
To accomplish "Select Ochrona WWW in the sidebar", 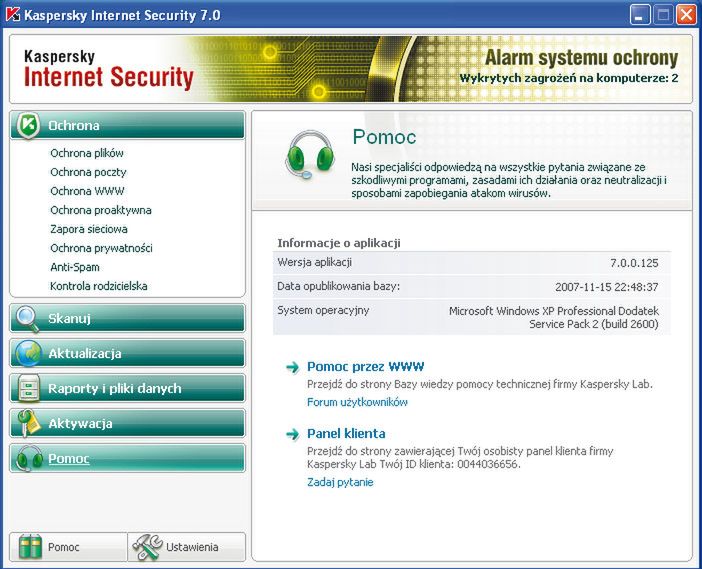I will click(87, 191).
